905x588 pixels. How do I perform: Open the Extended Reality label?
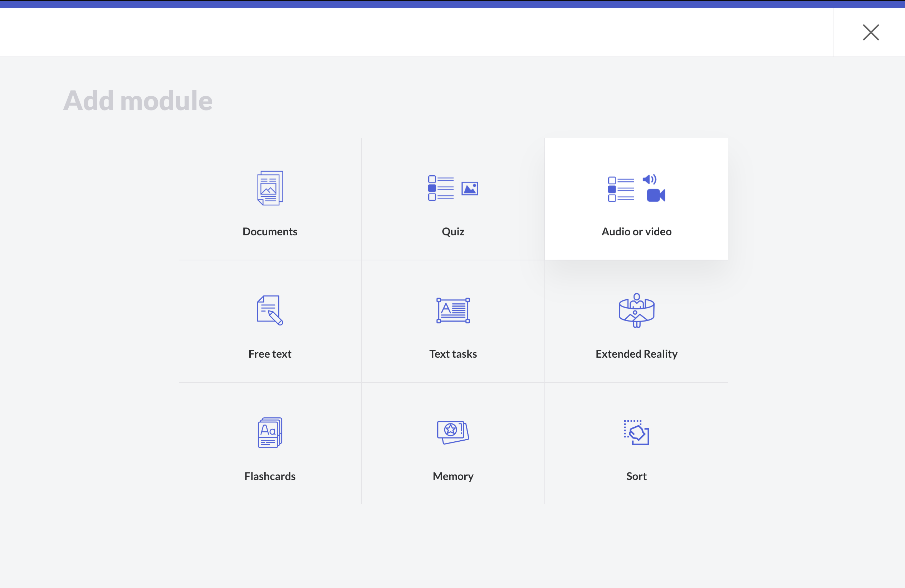tap(636, 354)
